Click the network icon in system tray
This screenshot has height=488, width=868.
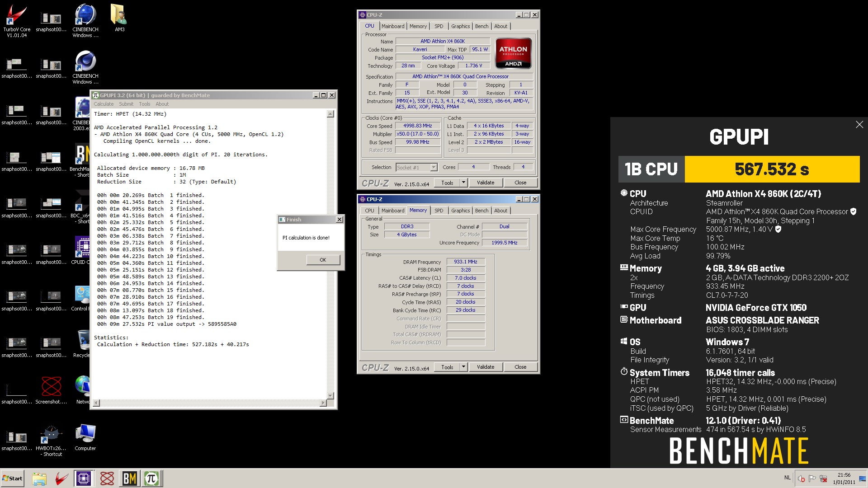click(x=823, y=479)
